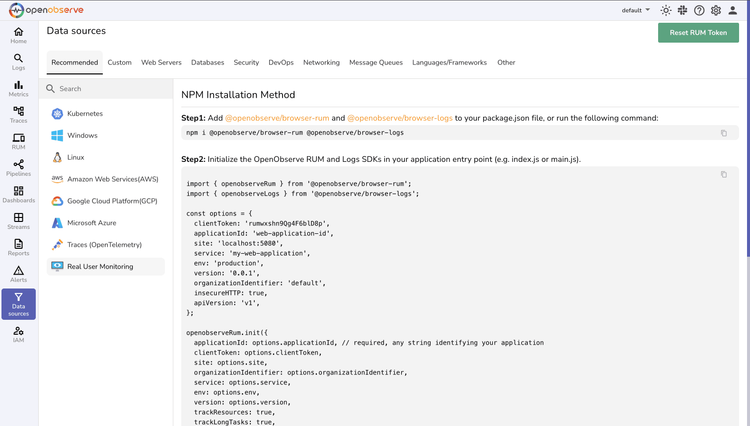The image size is (750, 426).
Task: Click the site 'localhost:5080' line
Action: (x=238, y=243)
